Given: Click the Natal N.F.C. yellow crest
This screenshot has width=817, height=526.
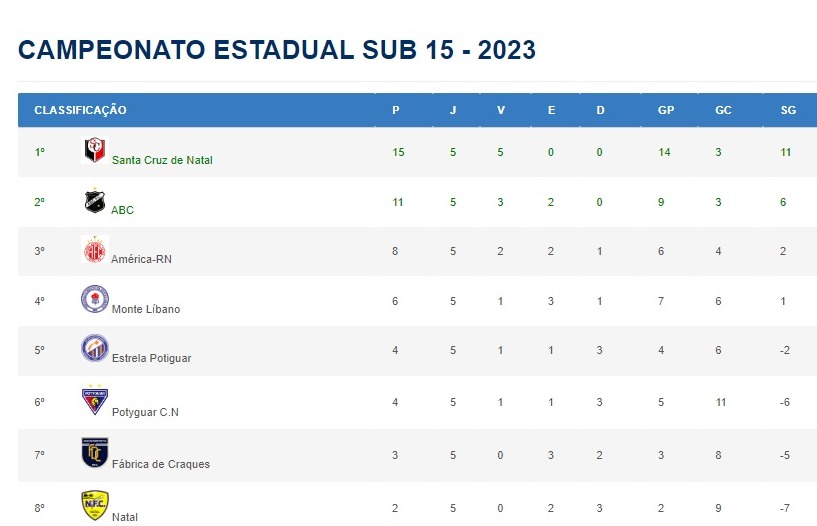Looking at the screenshot, I should pyautogui.click(x=95, y=505).
